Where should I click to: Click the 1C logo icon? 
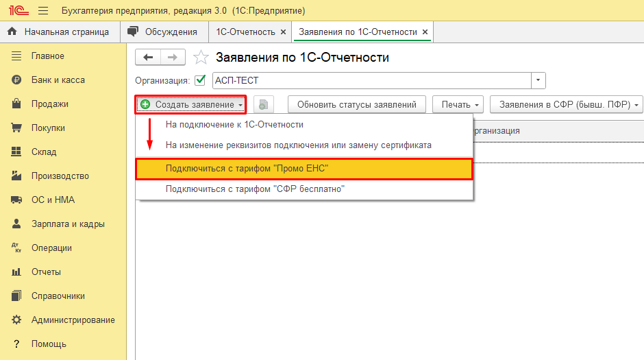pos(18,10)
